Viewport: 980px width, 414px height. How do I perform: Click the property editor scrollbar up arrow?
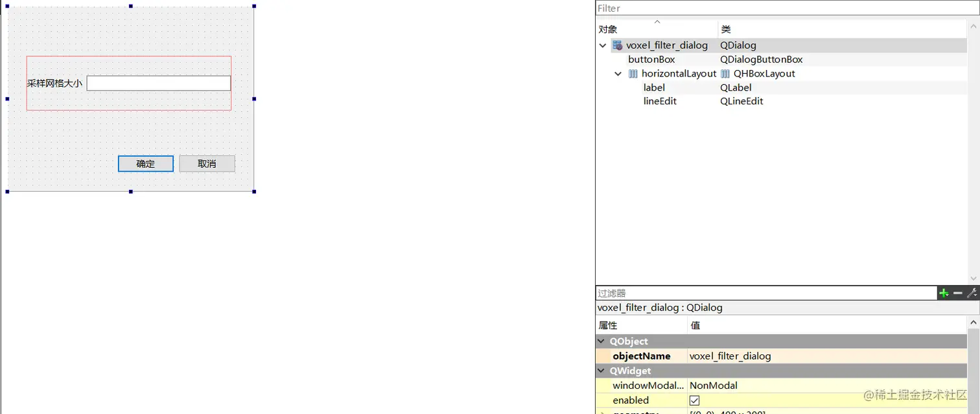point(973,322)
